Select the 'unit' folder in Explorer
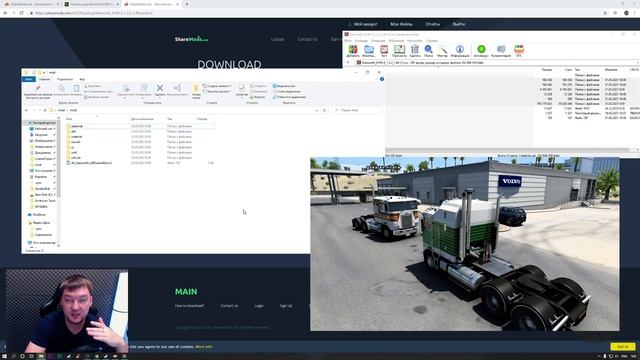Viewport: 640px width, 360px height. pos(74,152)
